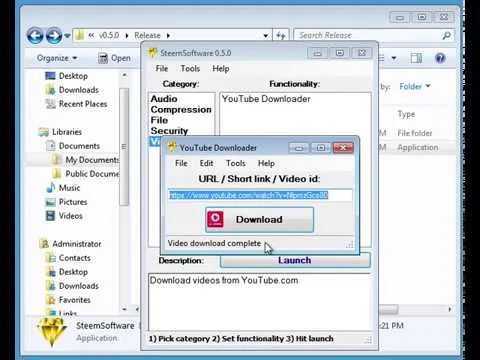Open File menu in SteemSoftware window
Viewport: 480px width, 360px height.
coord(162,69)
